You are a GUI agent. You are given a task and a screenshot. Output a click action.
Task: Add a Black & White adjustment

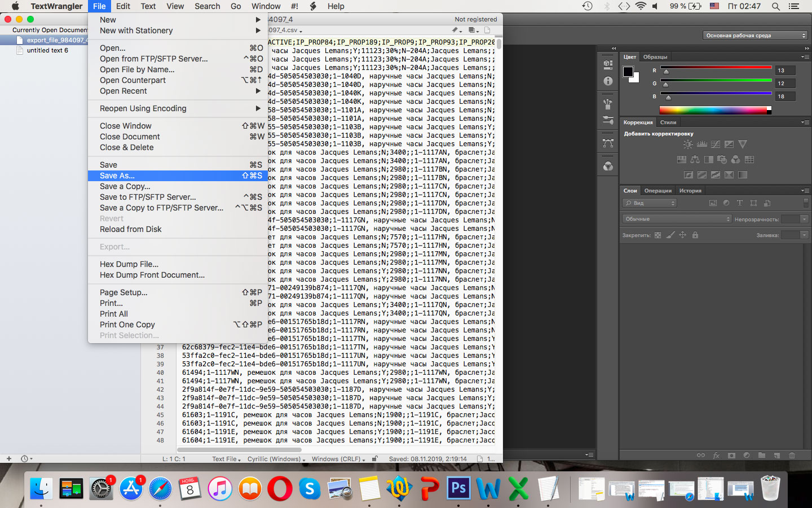tap(708, 160)
